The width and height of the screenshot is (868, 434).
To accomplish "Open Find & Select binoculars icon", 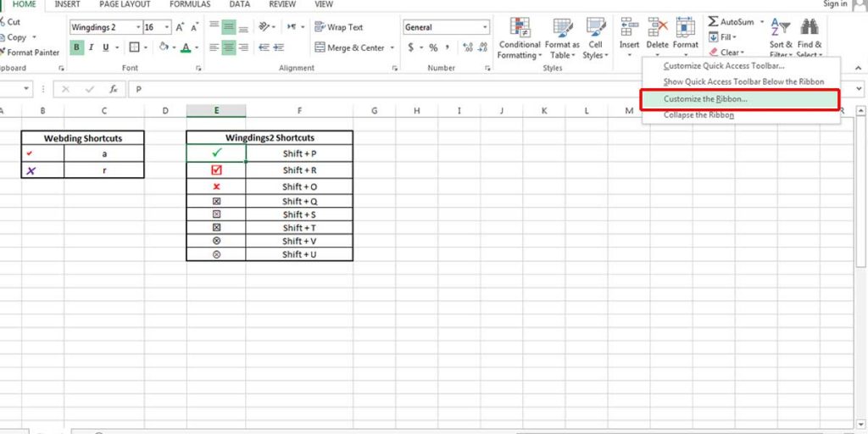I will 810,28.
